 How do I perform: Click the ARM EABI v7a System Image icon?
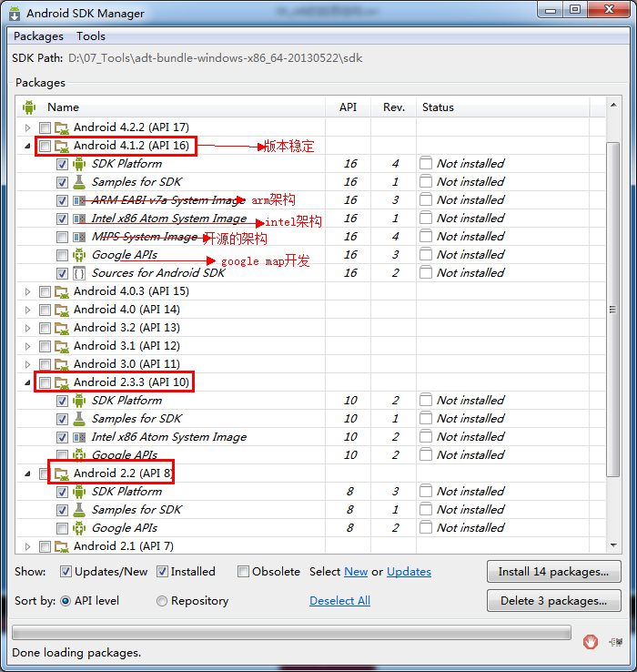point(79,200)
